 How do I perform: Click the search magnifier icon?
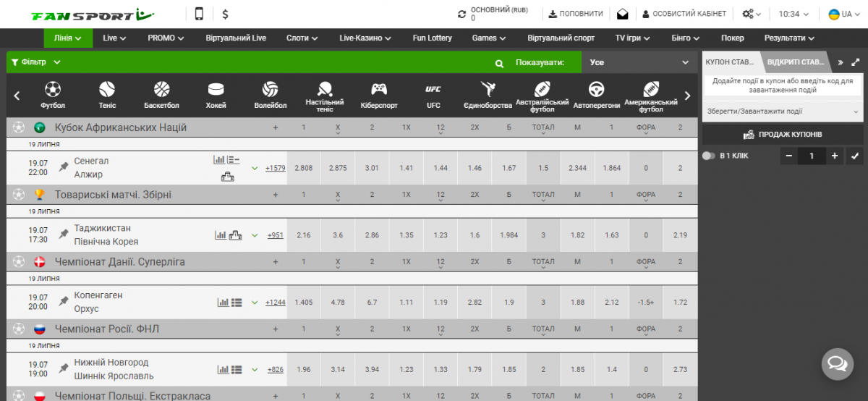(x=499, y=63)
